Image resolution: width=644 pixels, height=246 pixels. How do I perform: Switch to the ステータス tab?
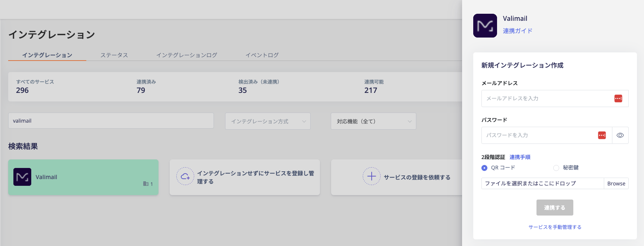point(114,55)
